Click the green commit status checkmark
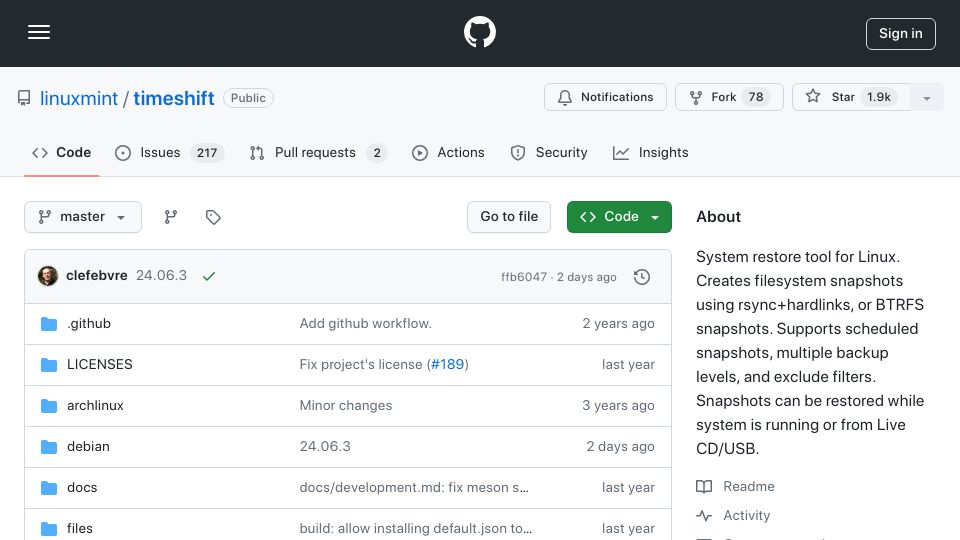This screenshot has height=540, width=960. (x=209, y=276)
